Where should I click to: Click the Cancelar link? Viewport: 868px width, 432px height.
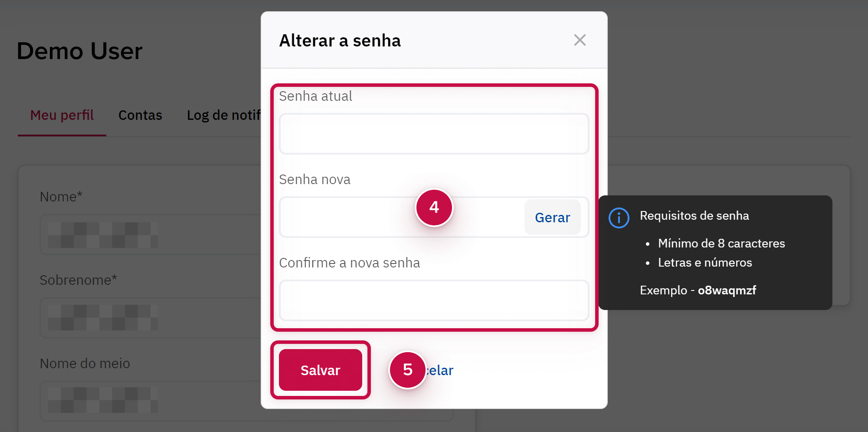[x=442, y=370]
